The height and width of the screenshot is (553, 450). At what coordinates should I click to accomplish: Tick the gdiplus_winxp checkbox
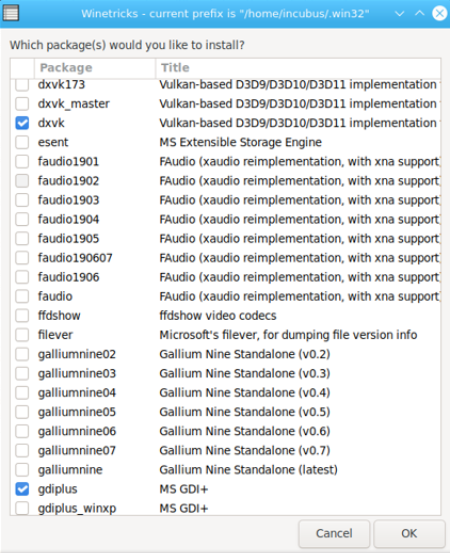point(22,508)
